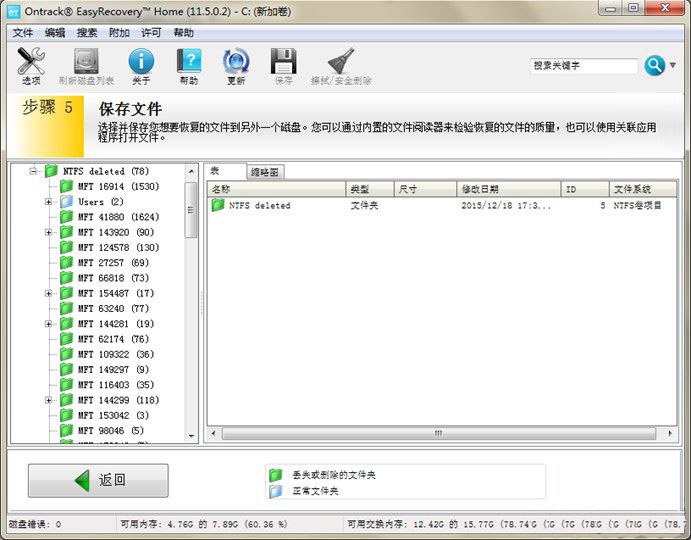The height and width of the screenshot is (540, 691).
Task: Click the lost or deleted folder legend icon
Action: pos(275,475)
